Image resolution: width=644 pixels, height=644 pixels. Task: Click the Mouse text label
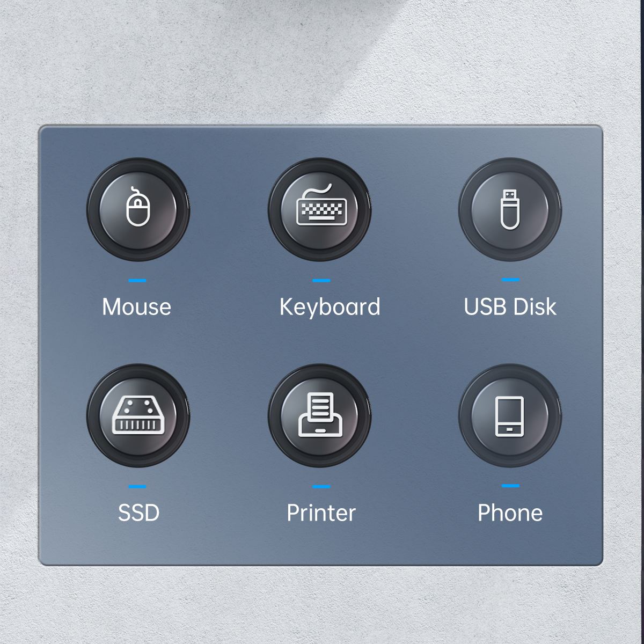(137, 307)
